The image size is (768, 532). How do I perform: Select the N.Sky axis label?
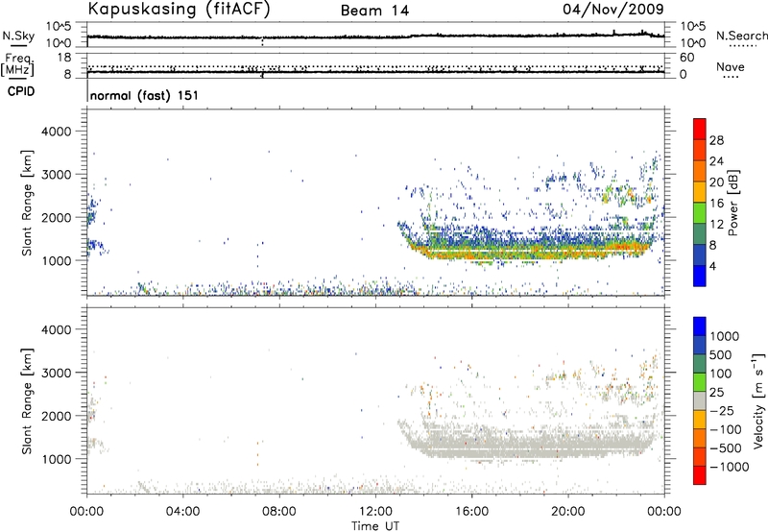(x=18, y=36)
